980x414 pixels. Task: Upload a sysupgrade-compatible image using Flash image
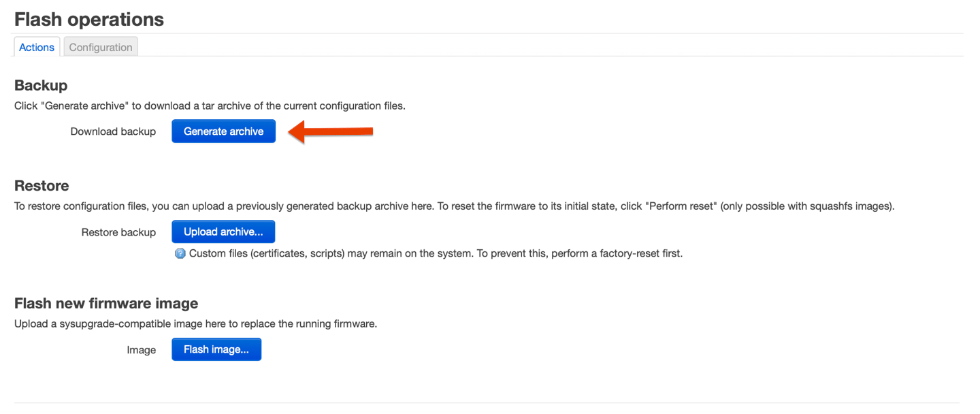click(216, 349)
